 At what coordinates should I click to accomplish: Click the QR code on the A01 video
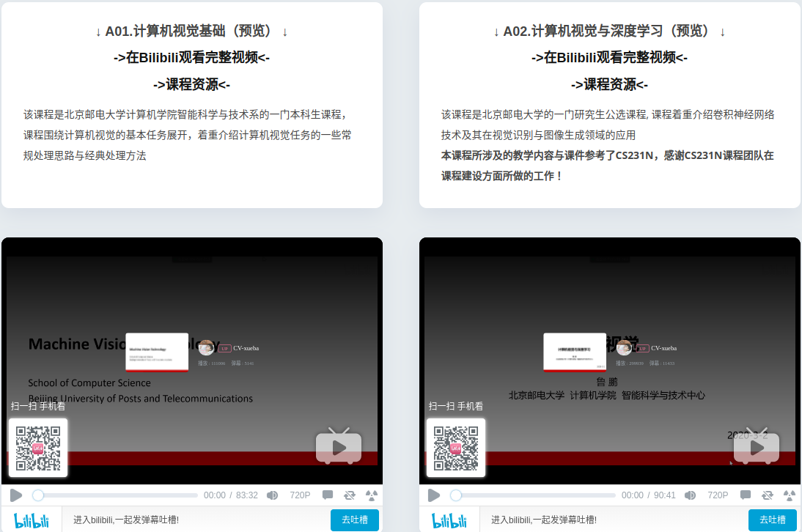(x=38, y=448)
